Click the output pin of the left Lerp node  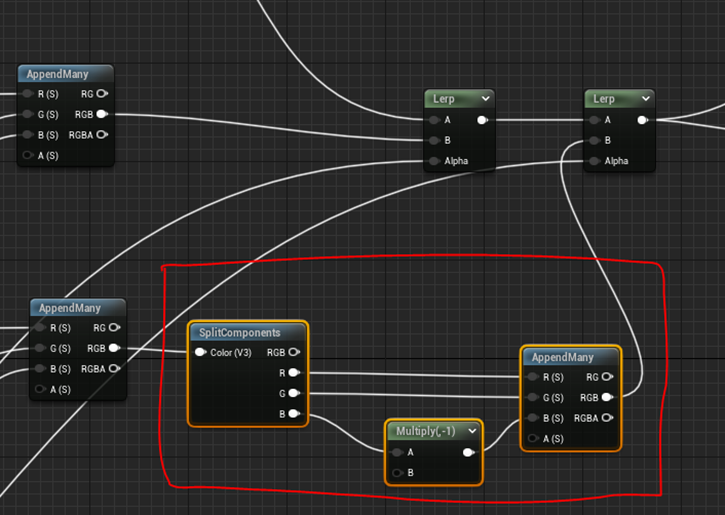click(x=482, y=120)
